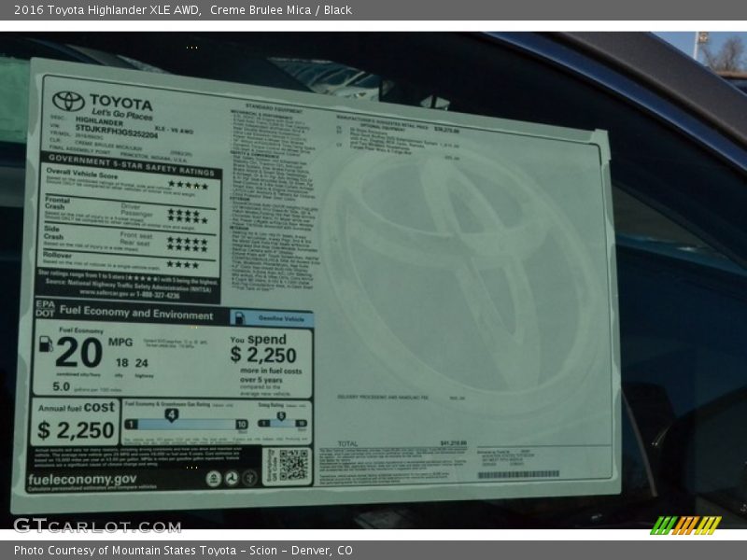Click the VIN 5TDJKRFH3GS252204

click(x=116, y=132)
